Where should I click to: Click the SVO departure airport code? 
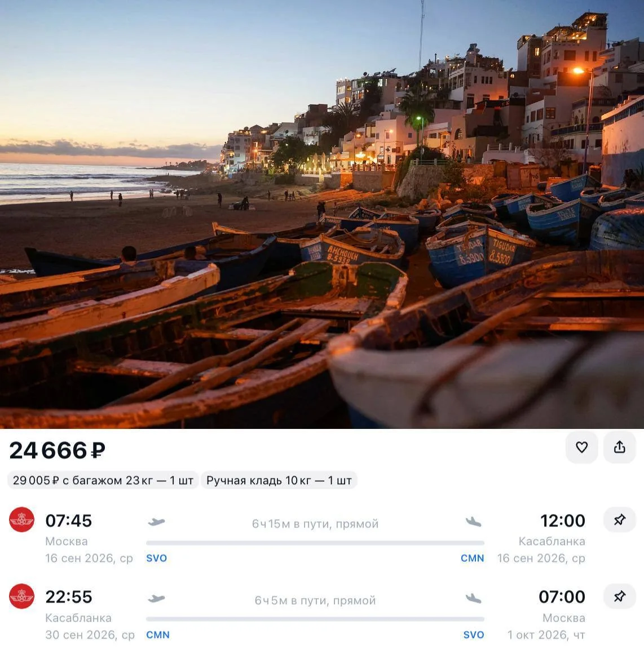point(156,558)
